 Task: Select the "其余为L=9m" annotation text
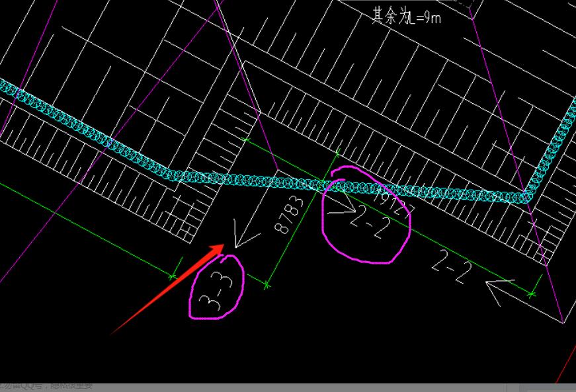click(x=406, y=16)
